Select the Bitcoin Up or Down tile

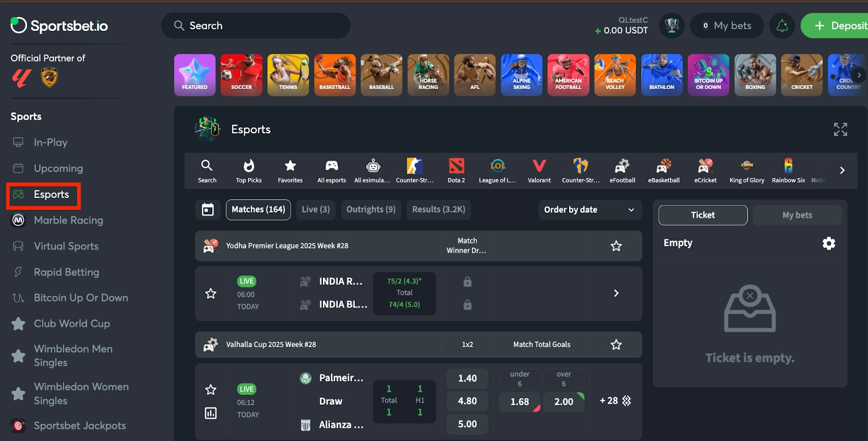pos(709,75)
